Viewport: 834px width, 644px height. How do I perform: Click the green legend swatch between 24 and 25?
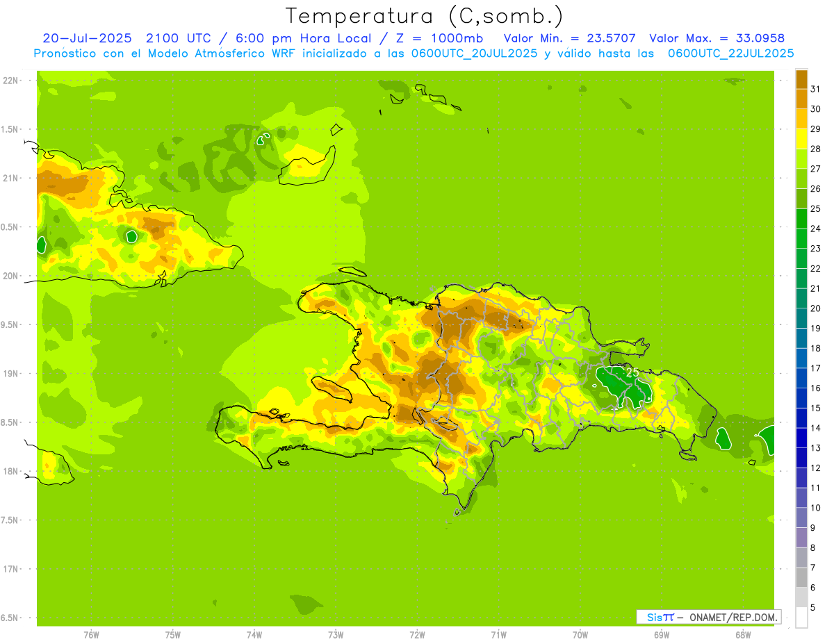[801, 219]
